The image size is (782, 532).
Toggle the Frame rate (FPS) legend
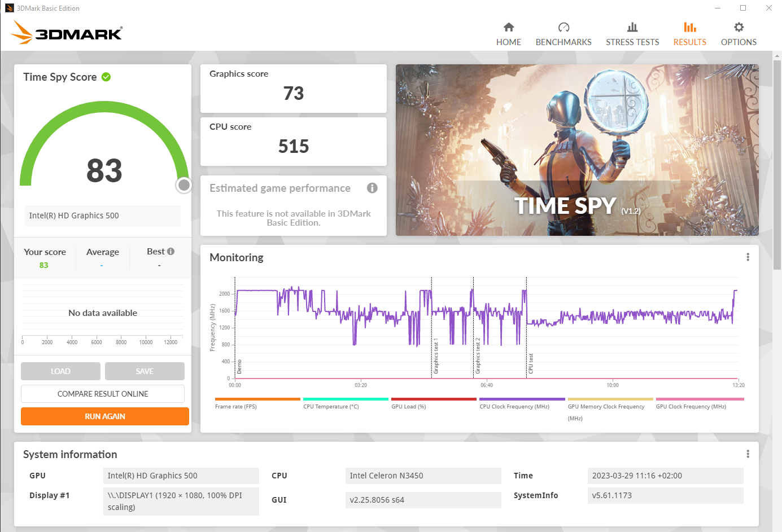click(257, 403)
